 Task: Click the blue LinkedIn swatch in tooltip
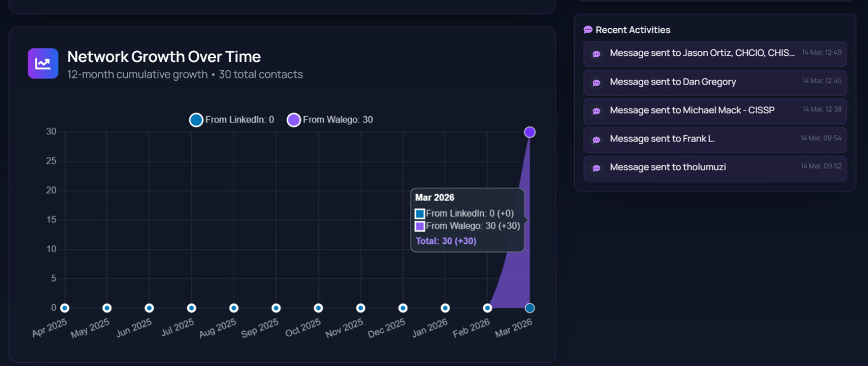coord(420,213)
